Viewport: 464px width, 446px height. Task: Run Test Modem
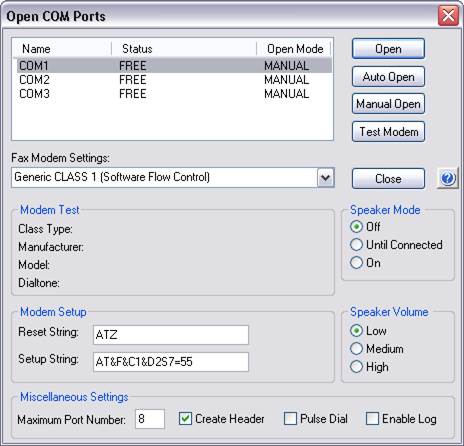pyautogui.click(x=388, y=132)
